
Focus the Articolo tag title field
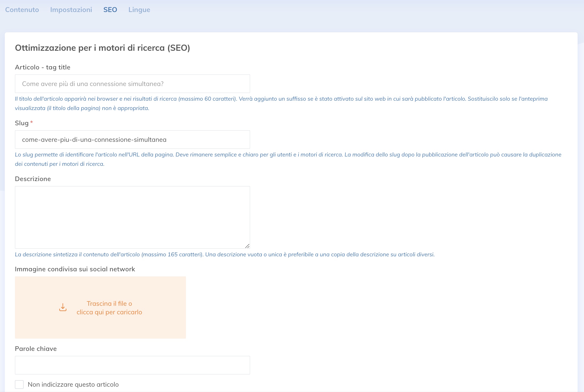[133, 84]
